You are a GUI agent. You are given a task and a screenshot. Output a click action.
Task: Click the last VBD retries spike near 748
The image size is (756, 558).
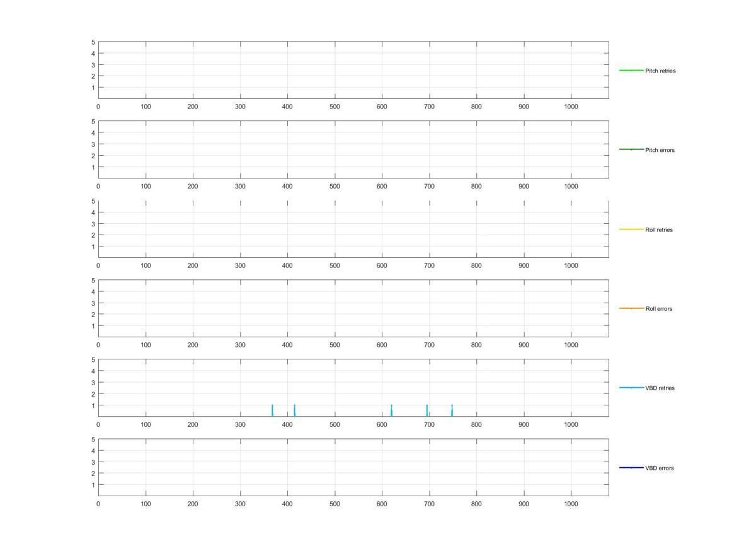452,410
